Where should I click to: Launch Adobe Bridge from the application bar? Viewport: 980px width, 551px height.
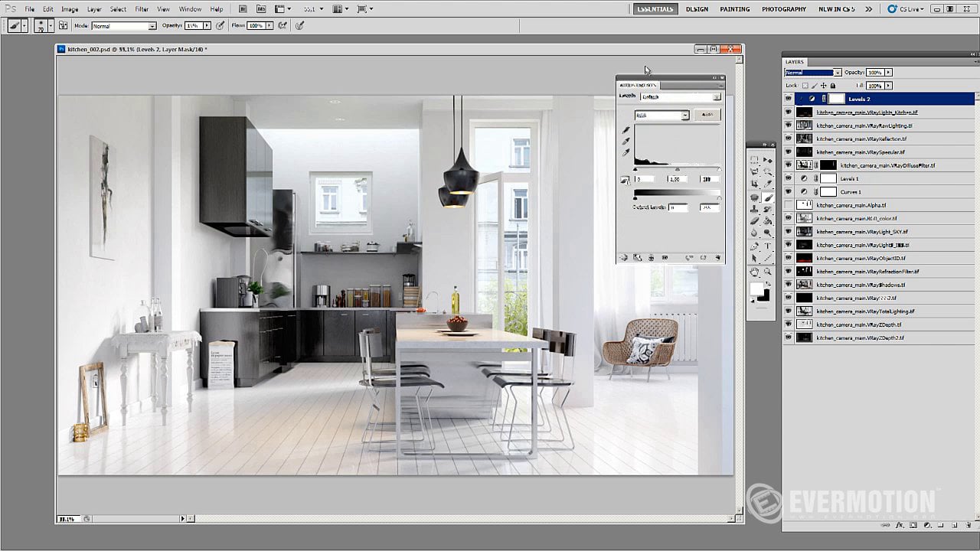243,9
